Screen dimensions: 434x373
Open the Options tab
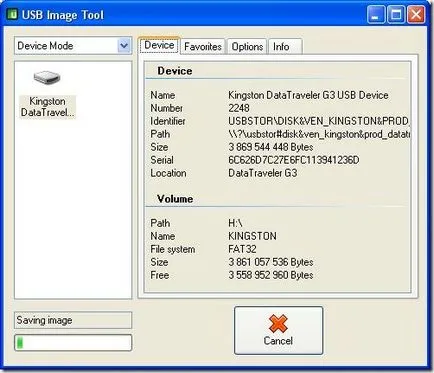pos(247,46)
